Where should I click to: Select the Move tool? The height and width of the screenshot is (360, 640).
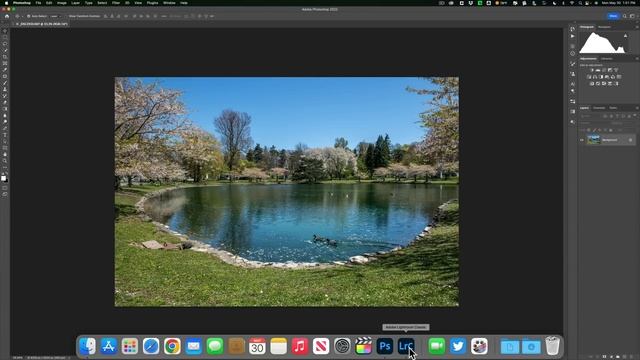5,31
